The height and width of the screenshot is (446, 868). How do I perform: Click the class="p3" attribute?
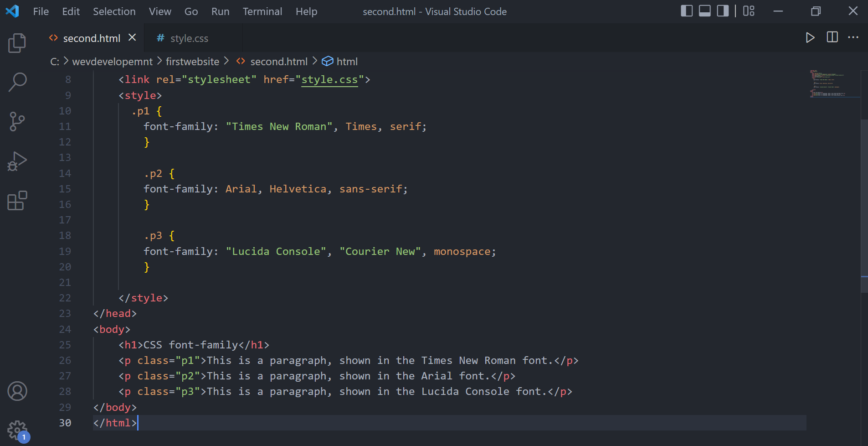click(x=169, y=391)
